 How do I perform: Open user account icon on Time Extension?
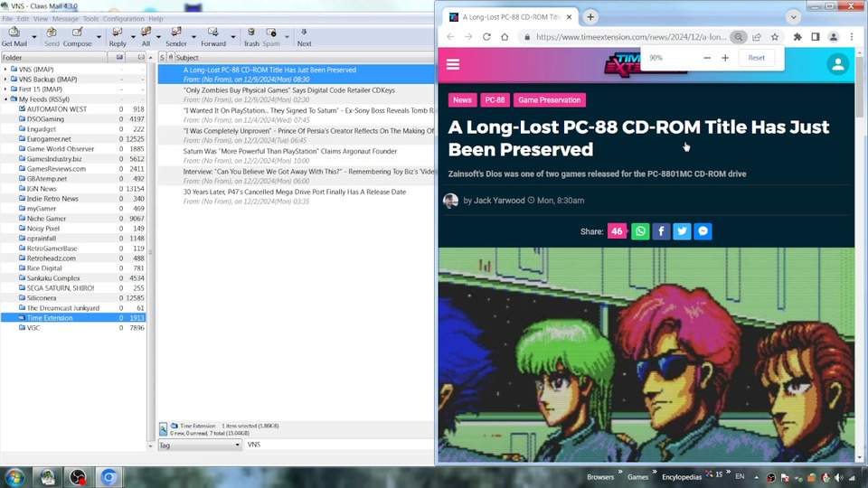[838, 64]
